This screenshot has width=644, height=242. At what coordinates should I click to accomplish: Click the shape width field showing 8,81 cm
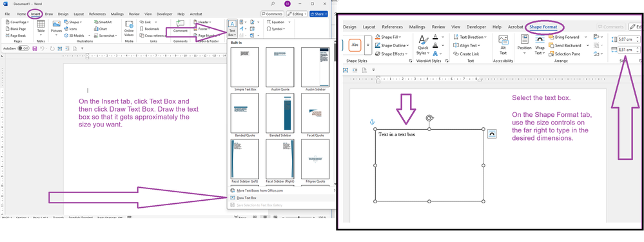point(629,50)
